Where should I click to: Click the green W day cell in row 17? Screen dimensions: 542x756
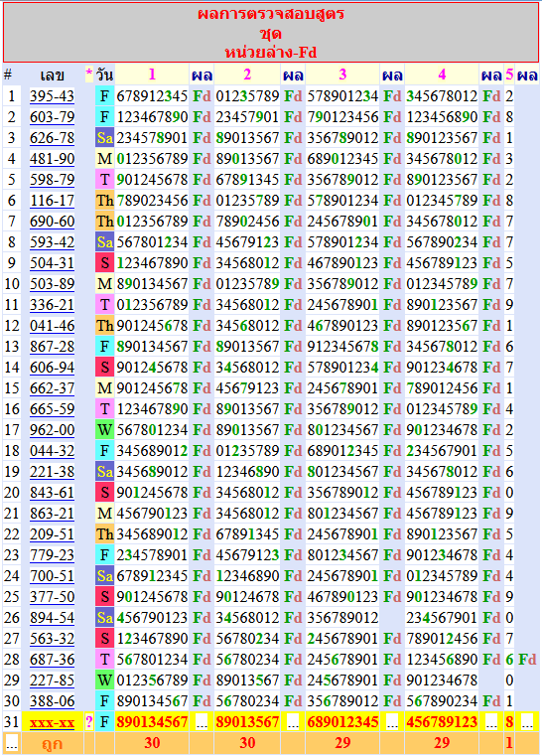coord(104,429)
